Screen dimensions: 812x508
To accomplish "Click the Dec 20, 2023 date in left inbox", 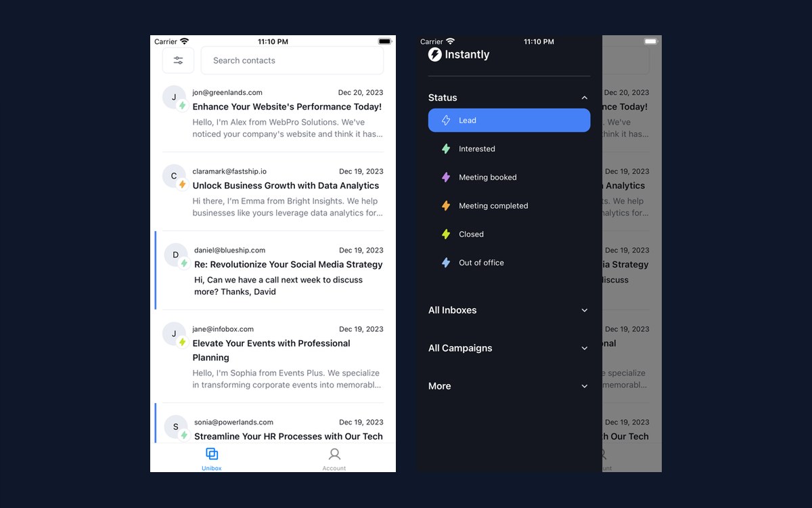I will click(x=361, y=93).
